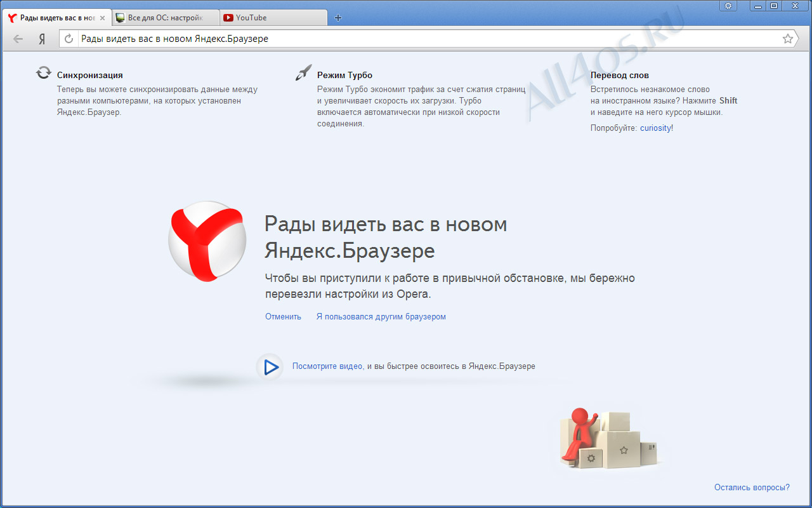Click "Я пользовался другим браузером" link

[x=381, y=316]
